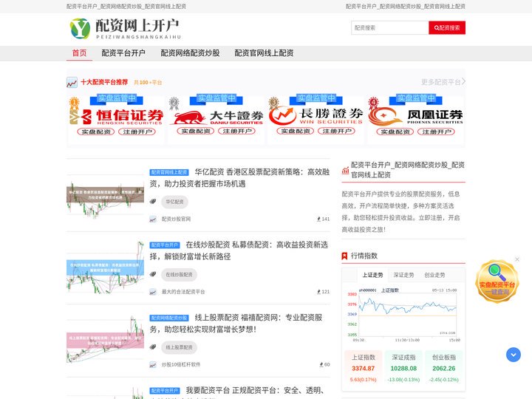Image resolution: width=532 pixels, height=399 pixels.
Task: Open the 更多配资平台 link with arrow
Action: coord(443,82)
